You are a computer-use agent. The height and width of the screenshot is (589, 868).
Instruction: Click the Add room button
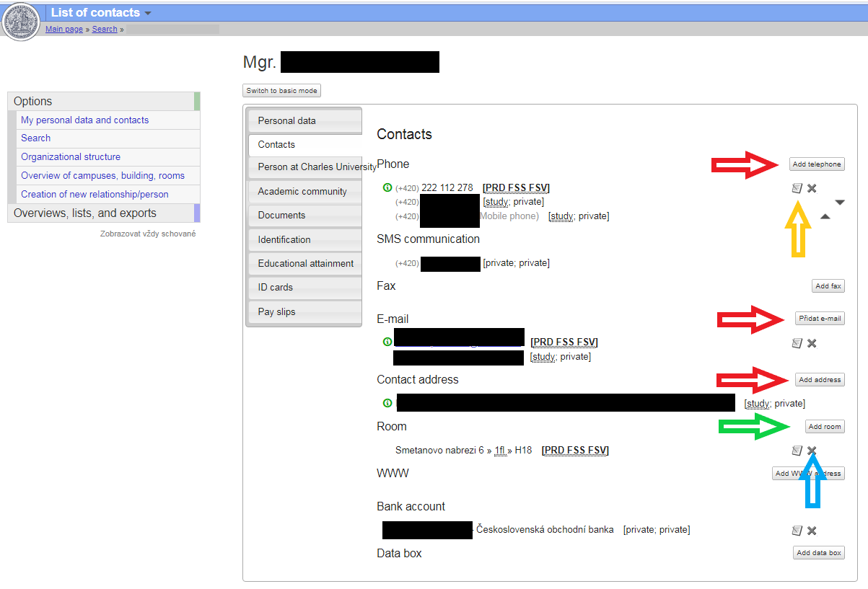[x=825, y=427]
